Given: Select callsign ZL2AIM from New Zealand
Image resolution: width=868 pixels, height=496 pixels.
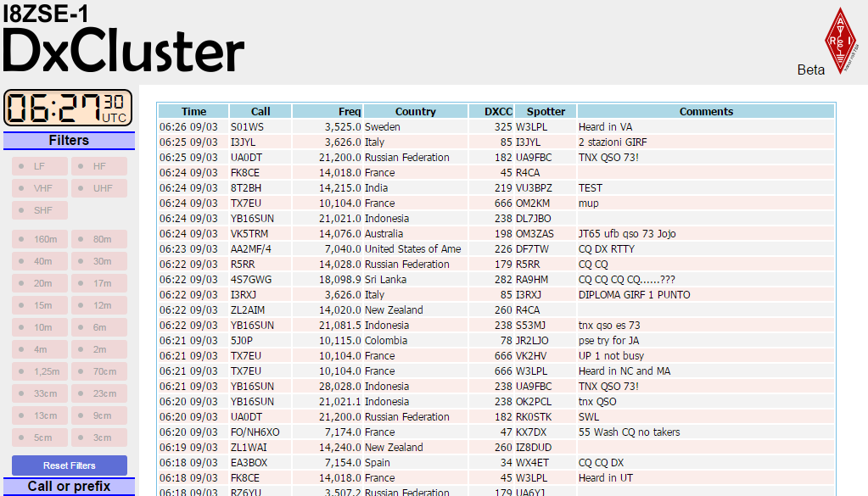Looking at the screenshot, I should 248,310.
